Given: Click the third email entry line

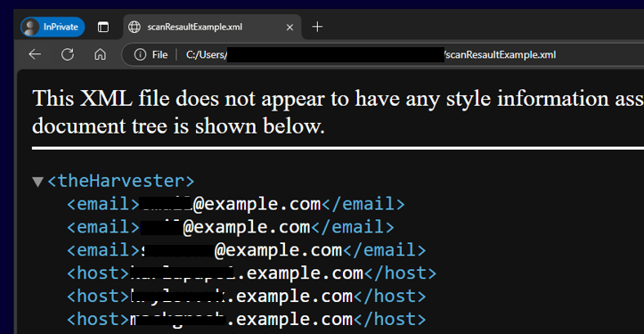Looking at the screenshot, I should click(247, 250).
